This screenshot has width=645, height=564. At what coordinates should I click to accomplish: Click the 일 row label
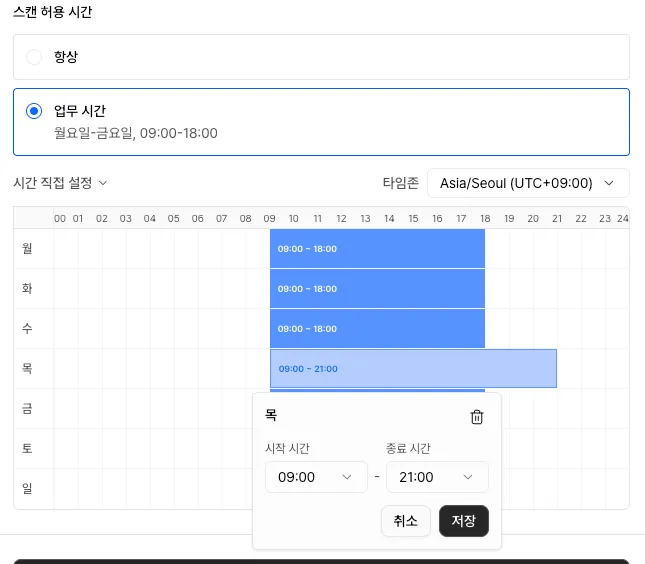point(27,489)
